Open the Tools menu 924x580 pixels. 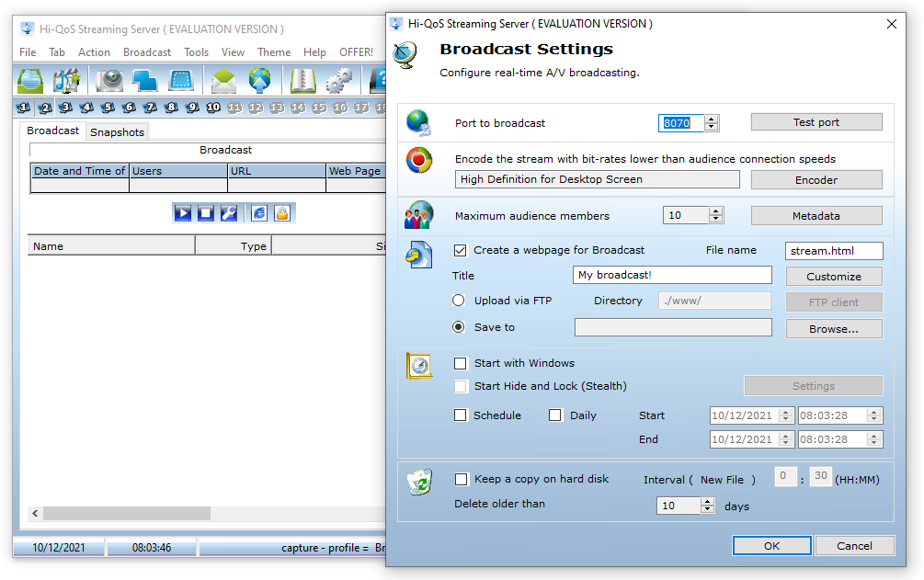click(x=196, y=51)
